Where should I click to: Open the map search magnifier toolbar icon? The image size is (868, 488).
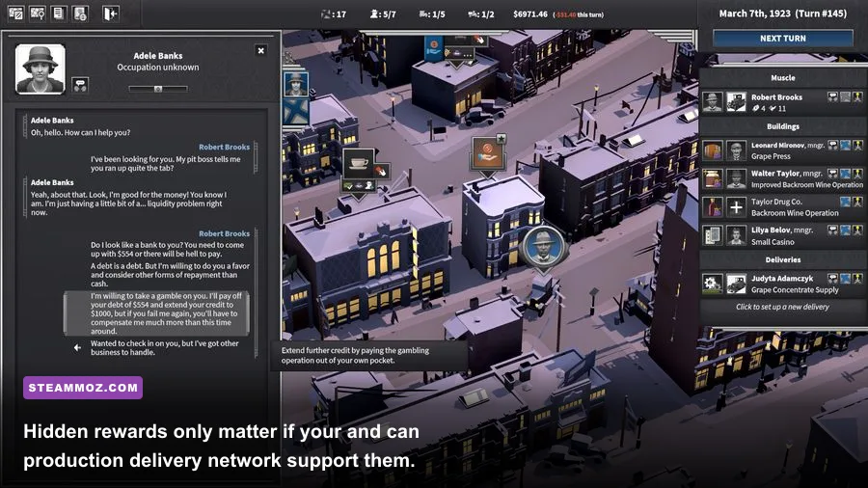pos(38,14)
